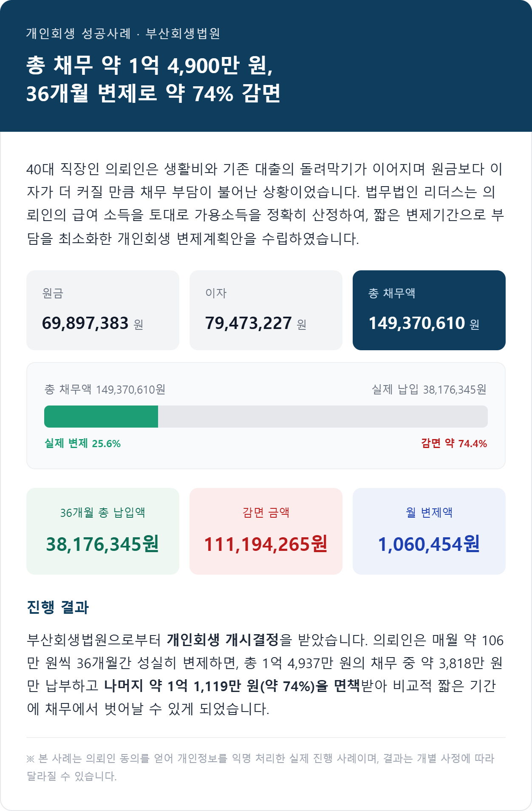
Task: Click the intro paragraph about 40대 직장인 의뢰인
Action: 265,204
